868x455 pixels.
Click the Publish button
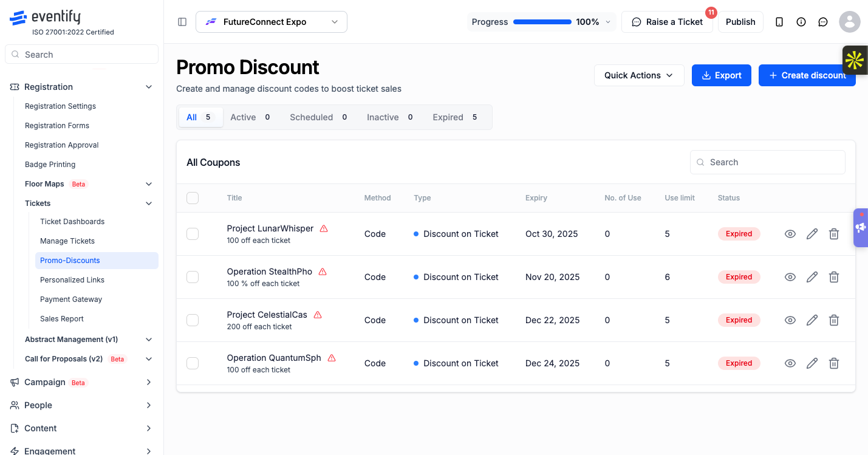point(740,22)
